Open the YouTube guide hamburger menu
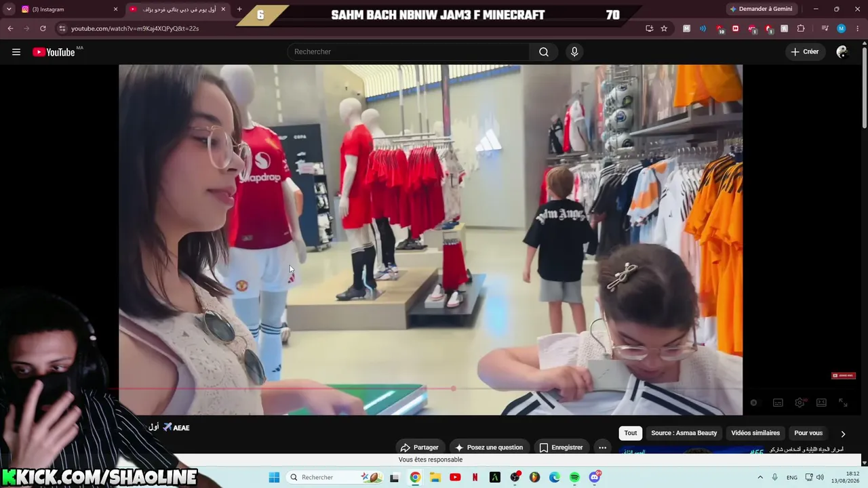Viewport: 868px width, 488px height. pyautogui.click(x=16, y=52)
